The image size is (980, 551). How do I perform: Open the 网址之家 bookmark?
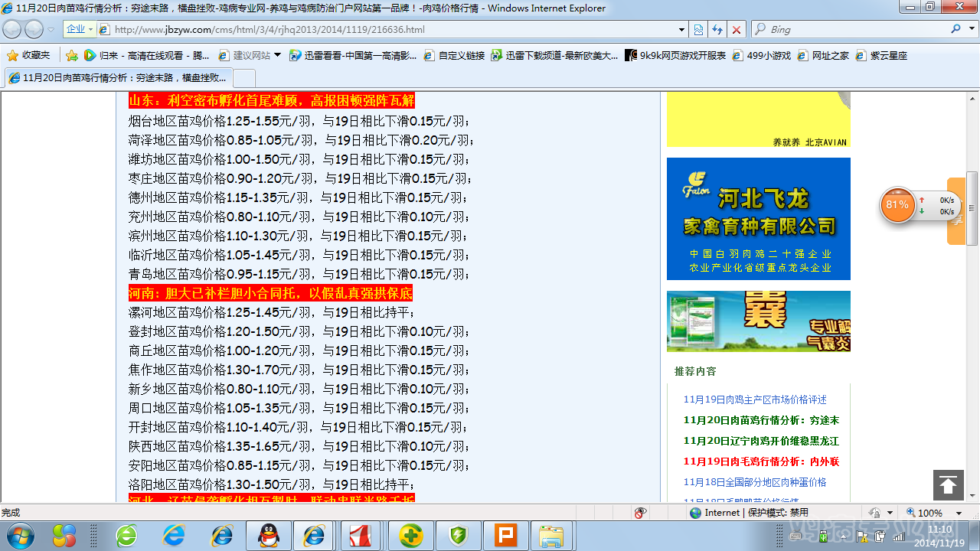point(823,55)
